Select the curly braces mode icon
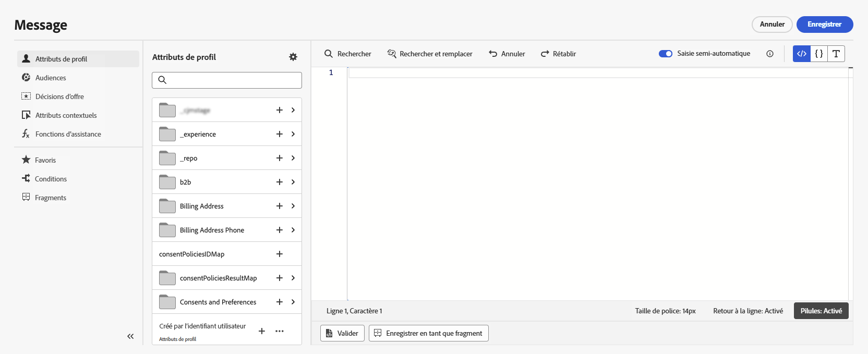868x354 pixels. pos(819,54)
